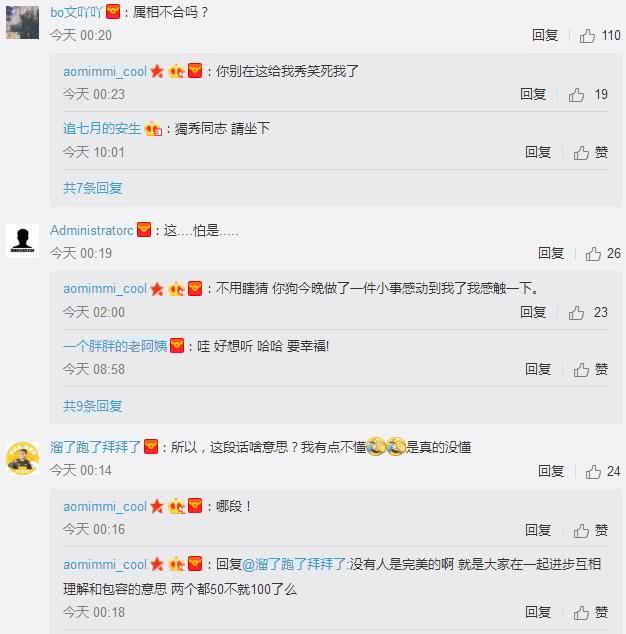Like 一个胖胖的老阿姨's reply
Viewport: 626px width, 634px height.
click(x=590, y=370)
